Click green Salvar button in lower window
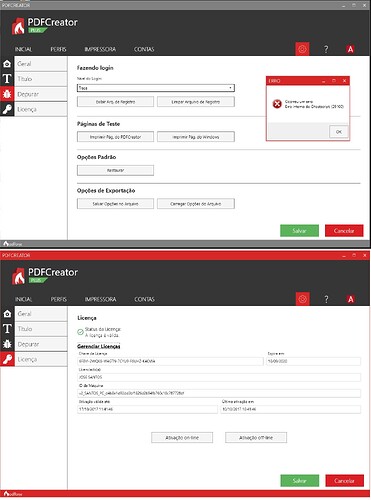The width and height of the screenshot is (371, 500). (300, 481)
